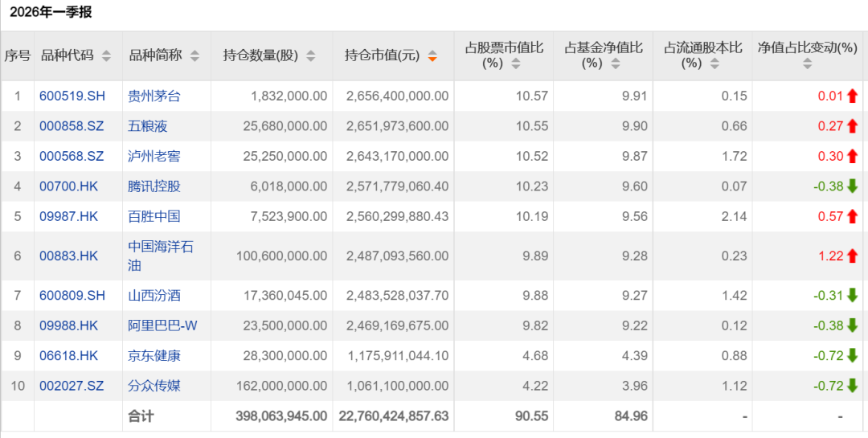Sort by 品种代码 column arrows

pyautogui.click(x=105, y=56)
